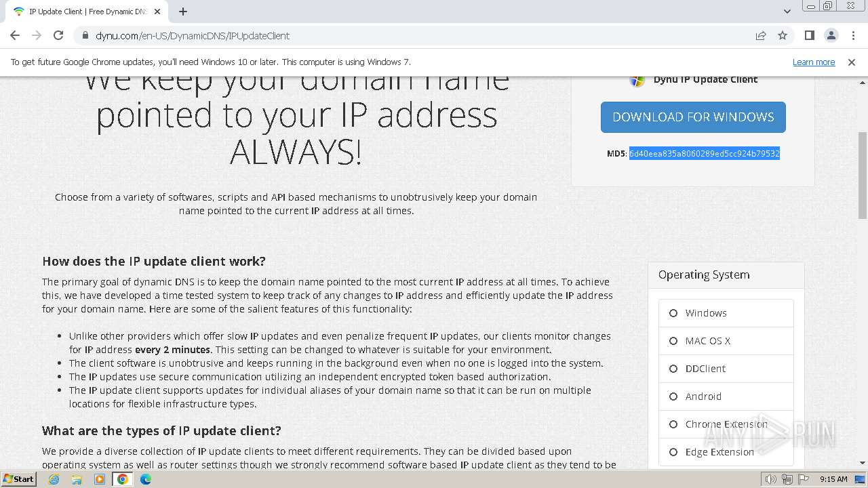Open Windows Media Player in taskbar
868x488 pixels.
[100, 479]
